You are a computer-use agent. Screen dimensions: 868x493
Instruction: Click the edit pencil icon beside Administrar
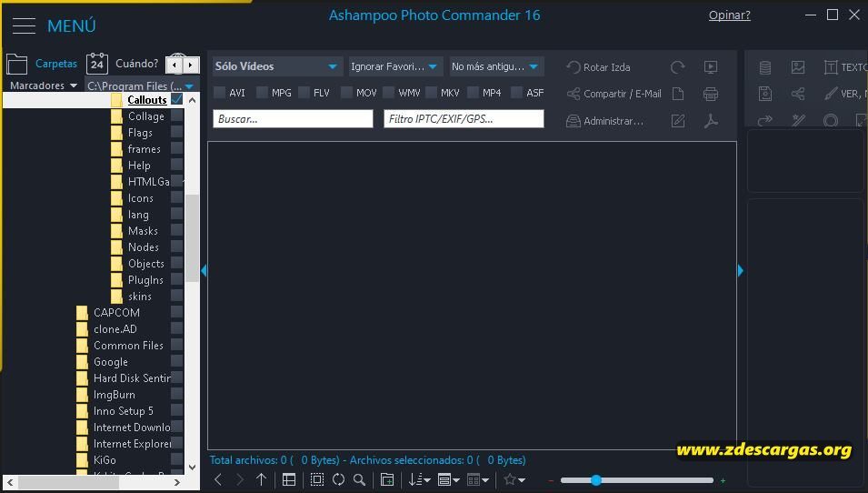click(677, 121)
